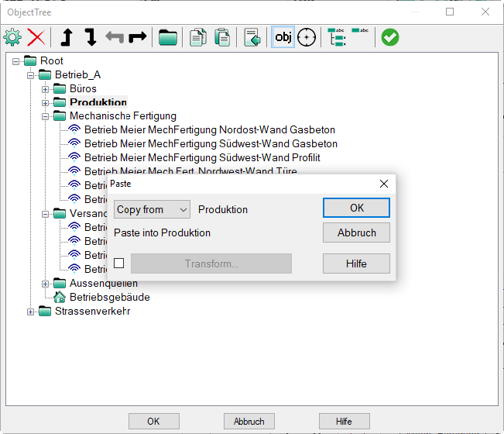Open the Copy from dropdown

click(x=152, y=209)
